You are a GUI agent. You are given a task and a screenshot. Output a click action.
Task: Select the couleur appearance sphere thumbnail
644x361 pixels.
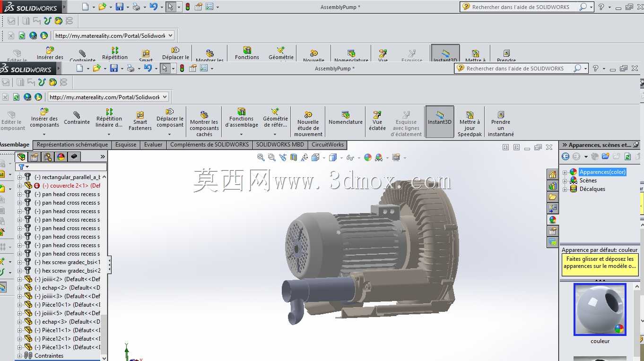pyautogui.click(x=600, y=309)
